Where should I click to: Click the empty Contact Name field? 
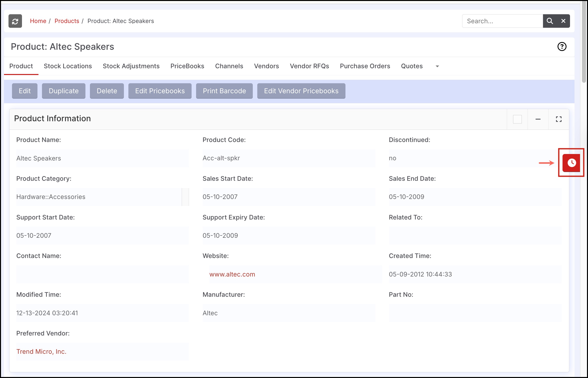click(103, 274)
